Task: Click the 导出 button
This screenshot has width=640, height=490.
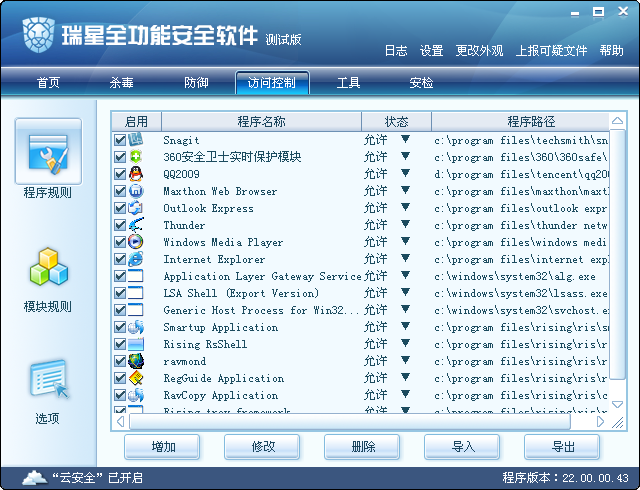Action: (562, 447)
